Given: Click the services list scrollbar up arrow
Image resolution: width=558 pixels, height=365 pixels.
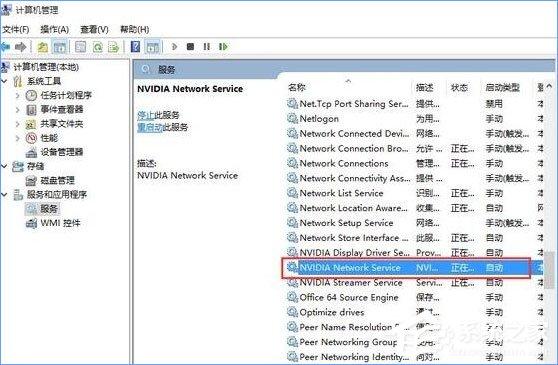Looking at the screenshot, I should click(549, 86).
